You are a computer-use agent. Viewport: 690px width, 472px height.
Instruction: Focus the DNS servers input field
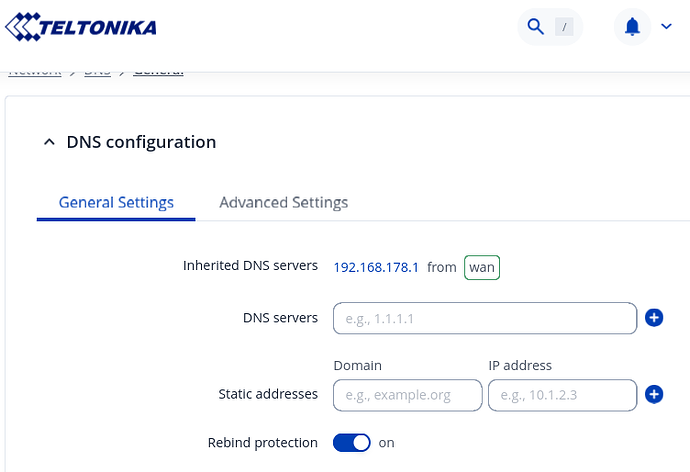pyautogui.click(x=484, y=318)
